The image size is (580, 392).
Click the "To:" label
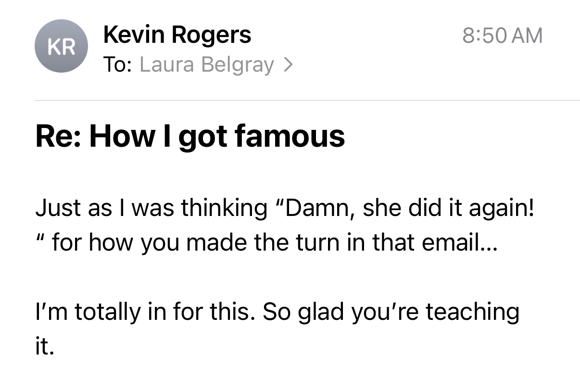coord(117,65)
